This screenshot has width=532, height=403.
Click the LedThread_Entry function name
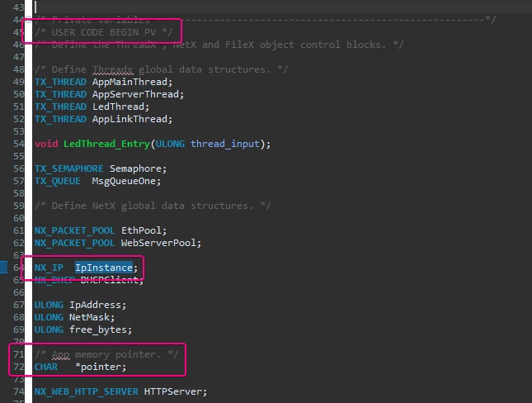tap(106, 144)
